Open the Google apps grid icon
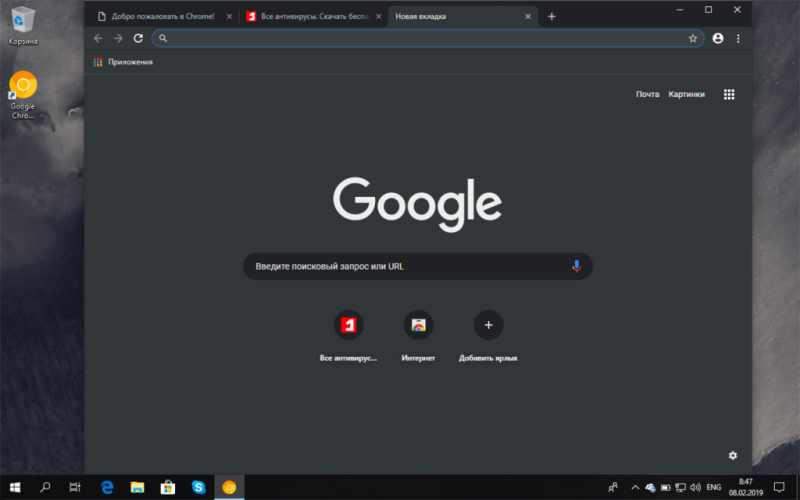The image size is (800, 500). 729,94
